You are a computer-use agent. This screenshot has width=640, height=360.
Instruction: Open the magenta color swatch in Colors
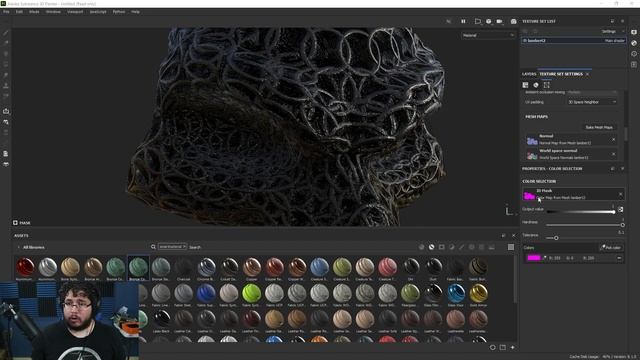[533, 258]
